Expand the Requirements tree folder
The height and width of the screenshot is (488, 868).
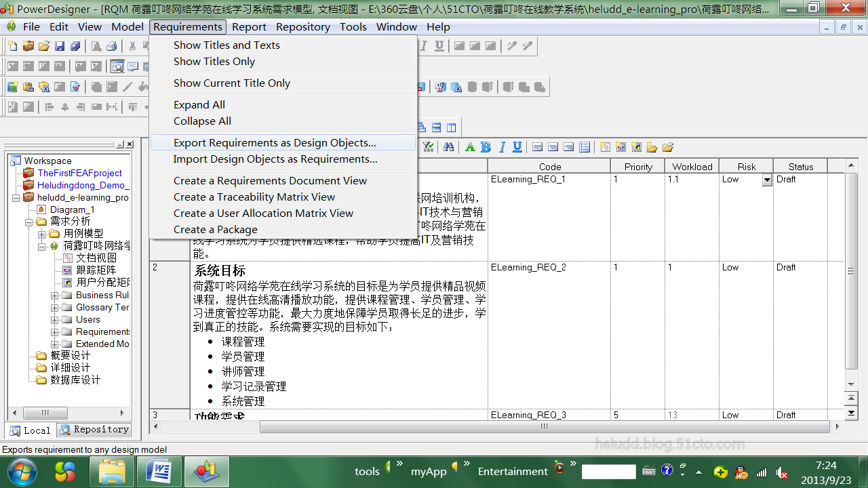coord(55,332)
